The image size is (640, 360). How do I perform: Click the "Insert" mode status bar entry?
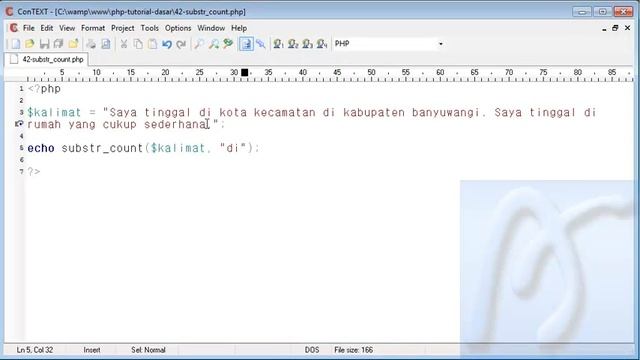click(x=92, y=350)
